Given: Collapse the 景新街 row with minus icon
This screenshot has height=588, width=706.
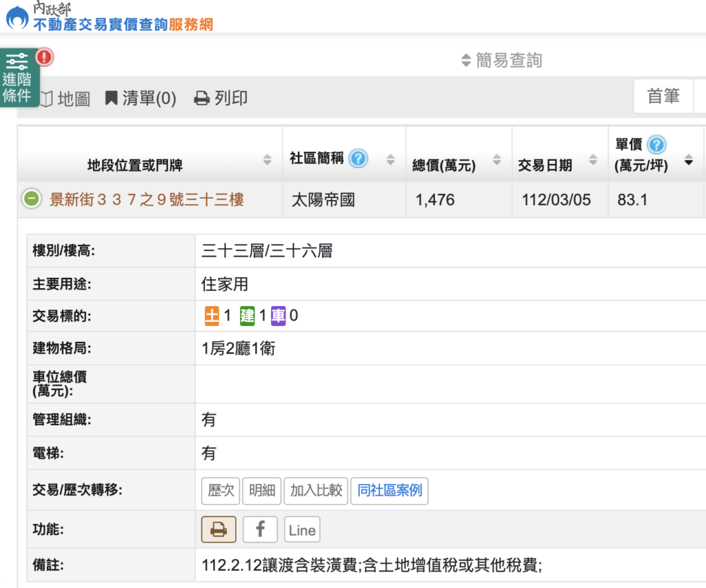Looking at the screenshot, I should point(31,200).
